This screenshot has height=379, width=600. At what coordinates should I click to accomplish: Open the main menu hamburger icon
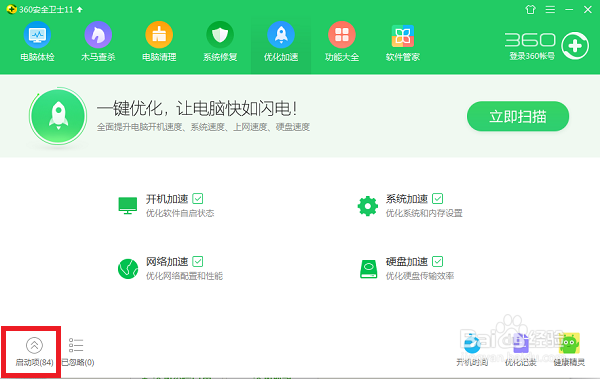[x=550, y=10]
